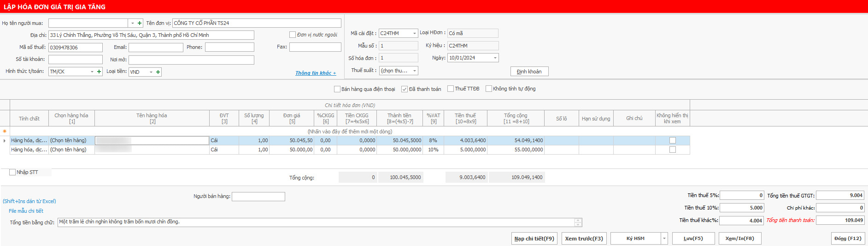Open the Thông tin khác + link
The image size is (868, 246).
tap(316, 73)
